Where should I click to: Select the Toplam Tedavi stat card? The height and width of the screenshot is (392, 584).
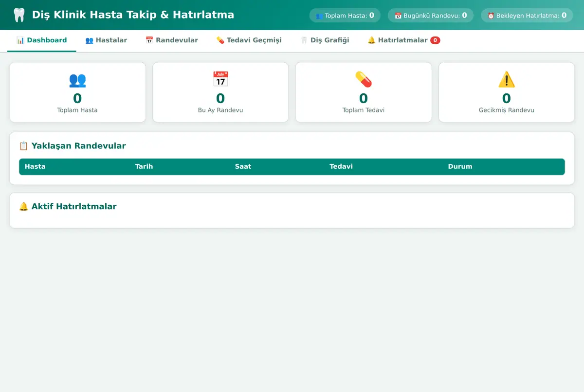click(x=364, y=92)
